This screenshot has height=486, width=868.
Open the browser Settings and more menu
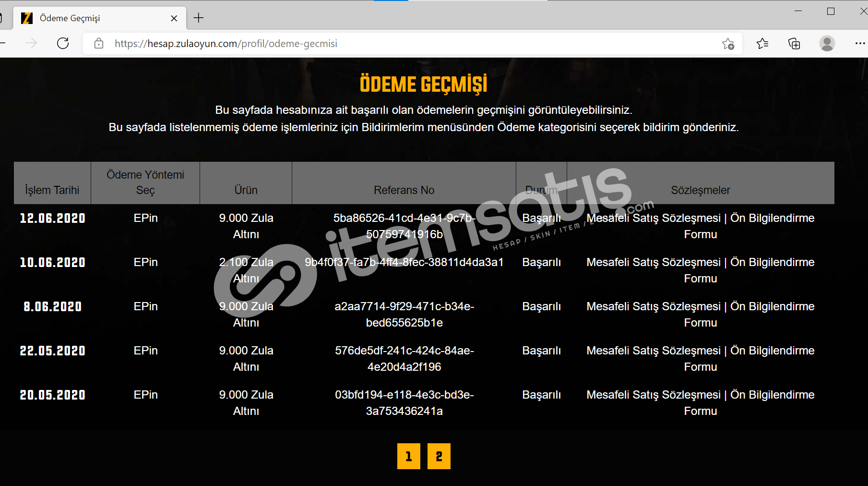[x=860, y=43]
